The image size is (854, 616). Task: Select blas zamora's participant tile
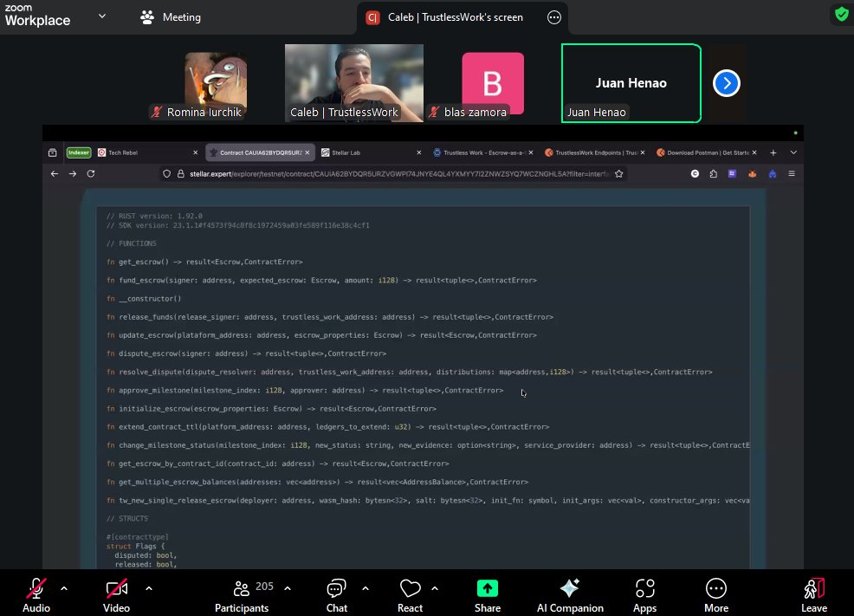pyautogui.click(x=493, y=83)
